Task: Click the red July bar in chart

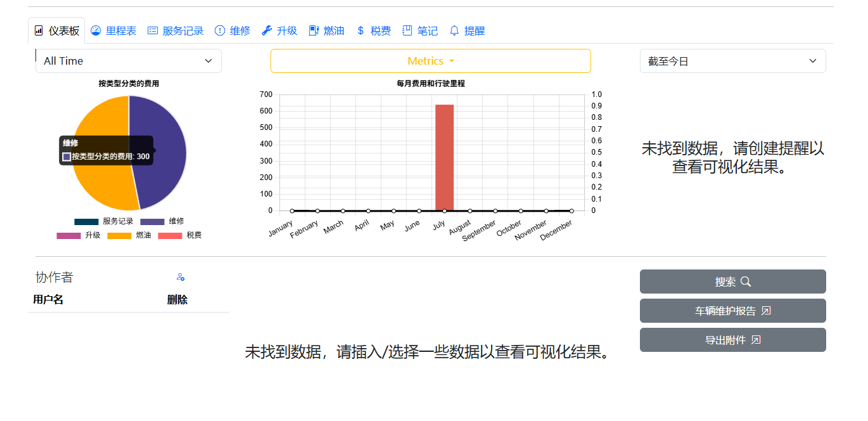Action: 444,157
